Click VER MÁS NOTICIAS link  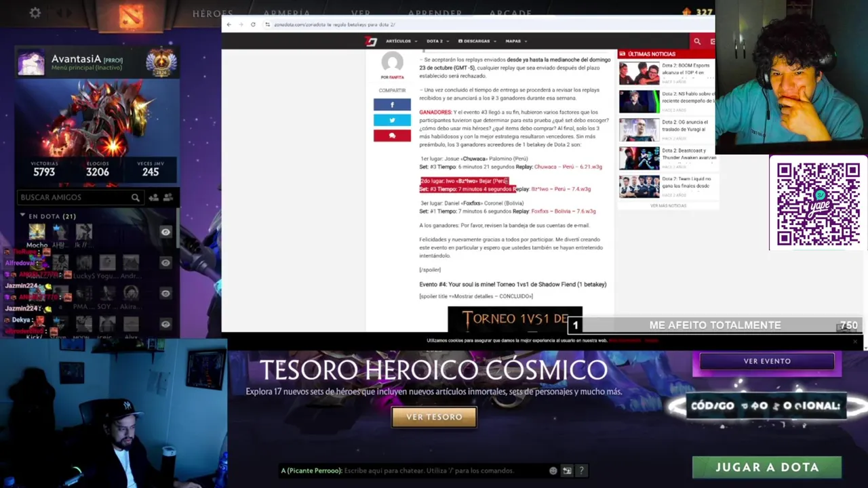pyautogui.click(x=668, y=205)
